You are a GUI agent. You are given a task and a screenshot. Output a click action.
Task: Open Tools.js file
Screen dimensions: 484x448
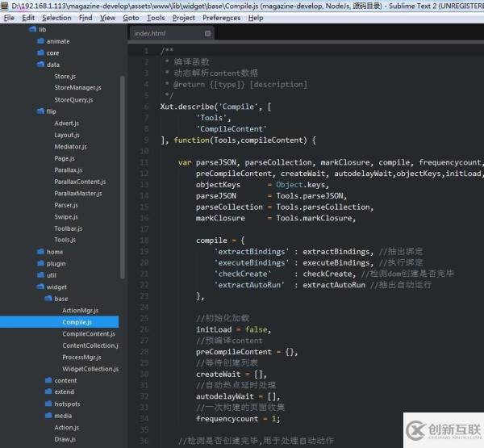[x=65, y=240]
